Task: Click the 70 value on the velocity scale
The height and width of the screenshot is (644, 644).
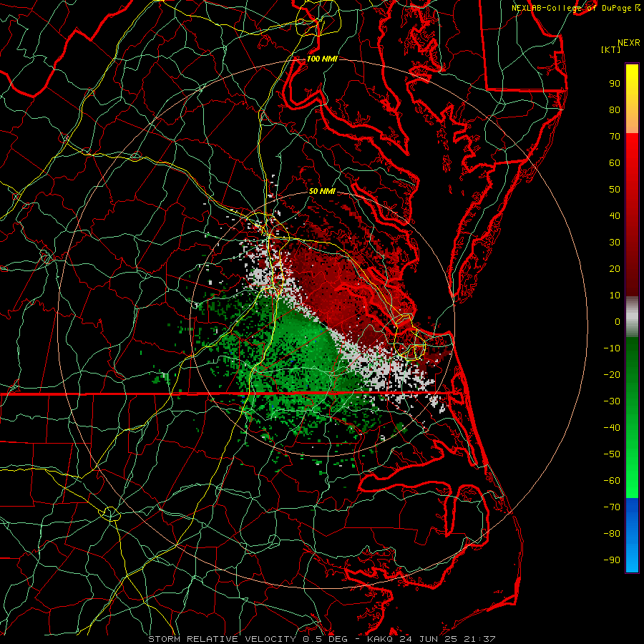Action: 615,137
